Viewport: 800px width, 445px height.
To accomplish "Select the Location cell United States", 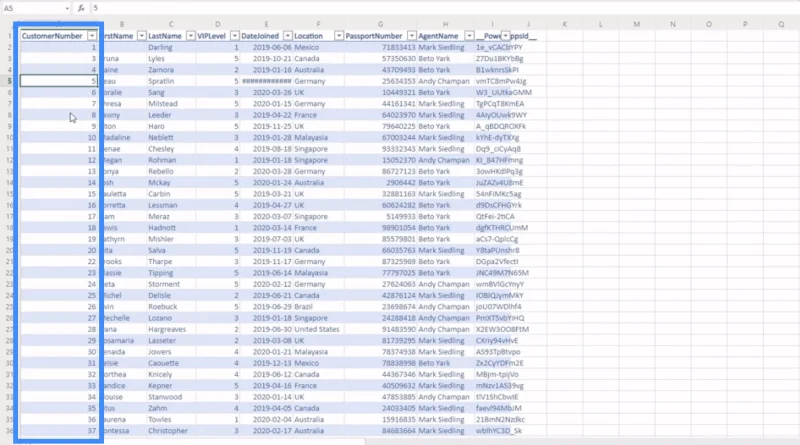I will tap(318, 329).
